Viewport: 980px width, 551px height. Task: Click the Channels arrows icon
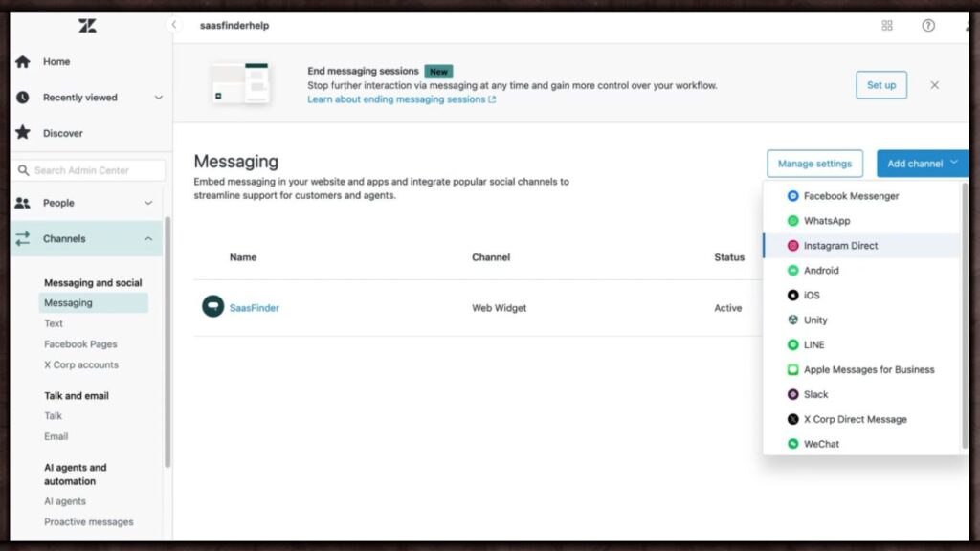click(23, 238)
